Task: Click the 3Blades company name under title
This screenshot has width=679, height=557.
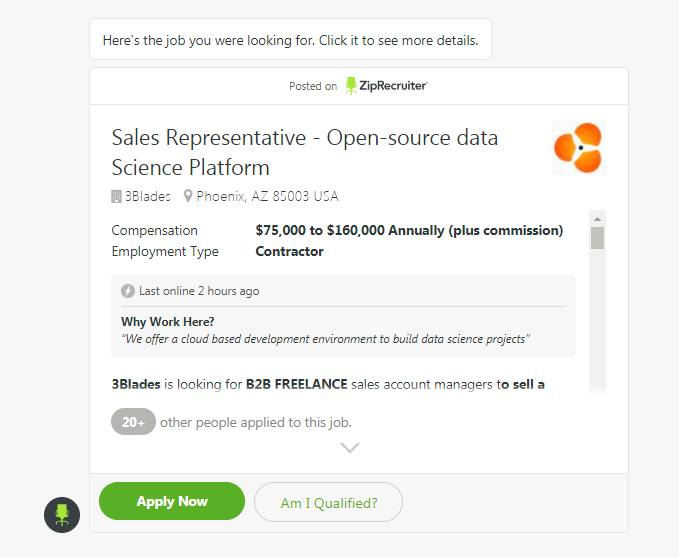Action: [x=147, y=196]
